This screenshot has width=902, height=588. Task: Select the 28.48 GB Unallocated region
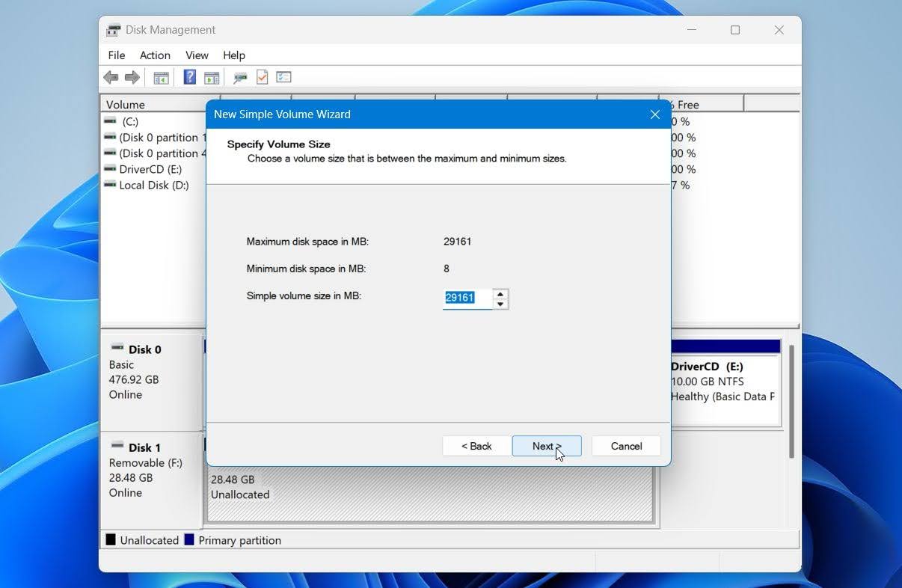(x=430, y=494)
